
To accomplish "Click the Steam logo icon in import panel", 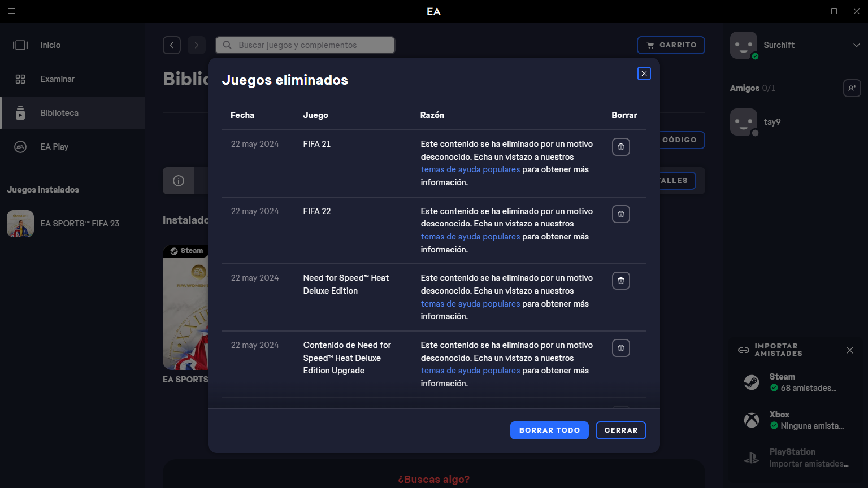I will pos(752,382).
